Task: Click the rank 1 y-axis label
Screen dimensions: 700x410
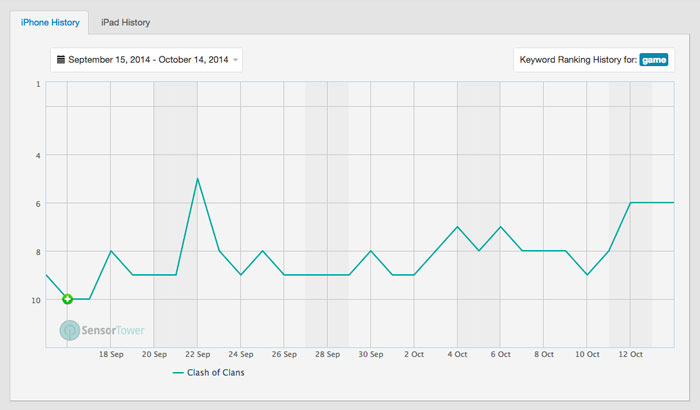Action: click(38, 84)
